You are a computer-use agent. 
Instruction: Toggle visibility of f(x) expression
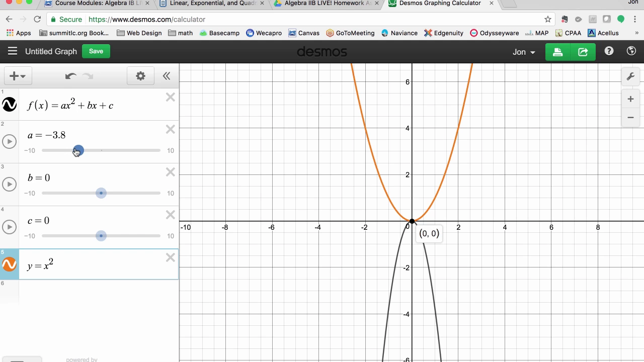pyautogui.click(x=10, y=105)
